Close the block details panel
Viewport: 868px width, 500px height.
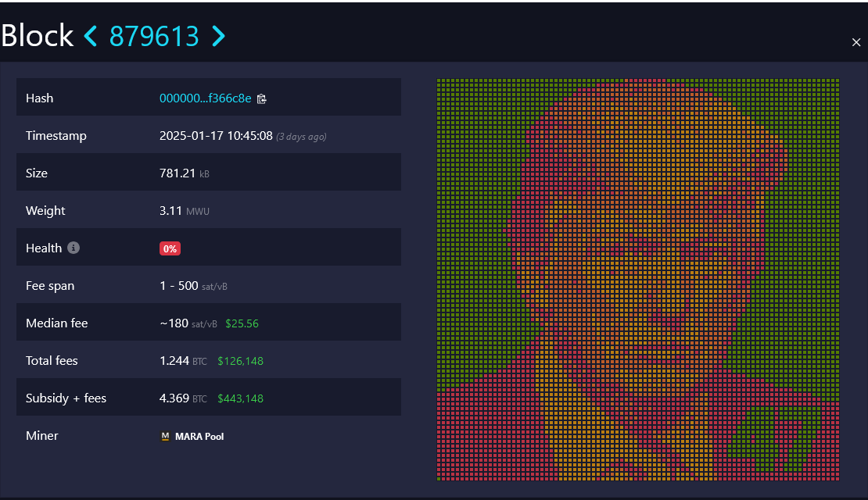pyautogui.click(x=855, y=42)
